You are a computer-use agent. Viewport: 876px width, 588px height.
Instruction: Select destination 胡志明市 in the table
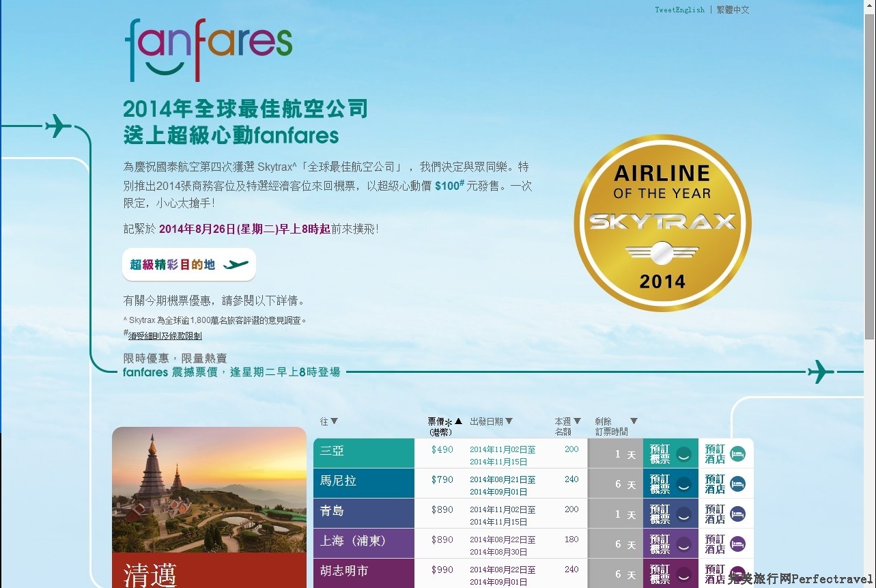(364, 573)
